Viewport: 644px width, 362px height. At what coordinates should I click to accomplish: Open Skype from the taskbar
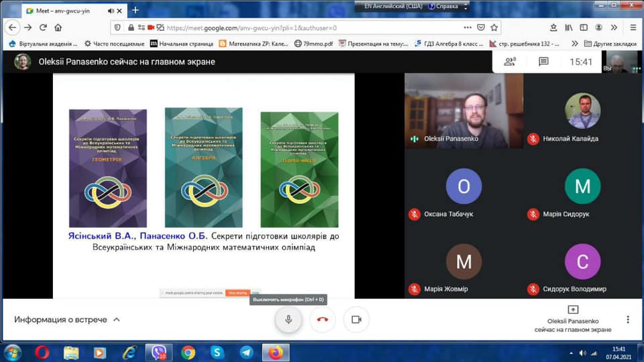coord(217,353)
